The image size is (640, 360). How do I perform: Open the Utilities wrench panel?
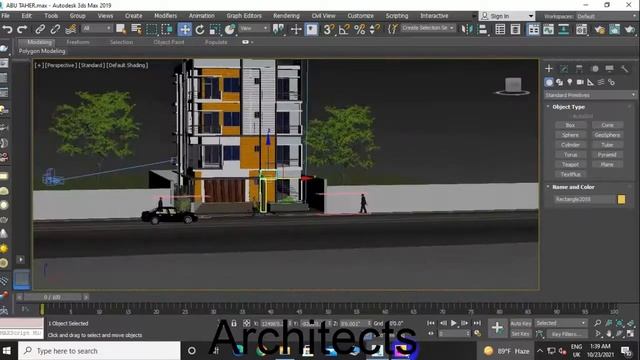(624, 69)
